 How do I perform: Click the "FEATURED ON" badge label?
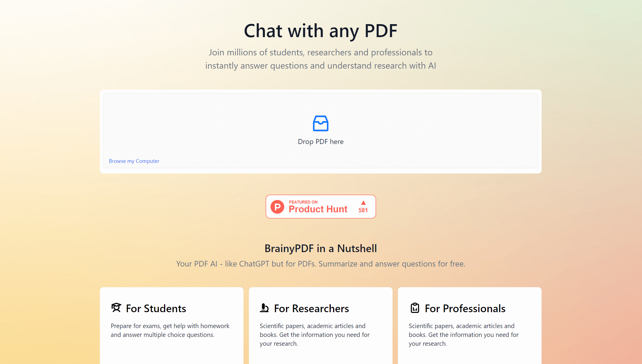click(303, 202)
